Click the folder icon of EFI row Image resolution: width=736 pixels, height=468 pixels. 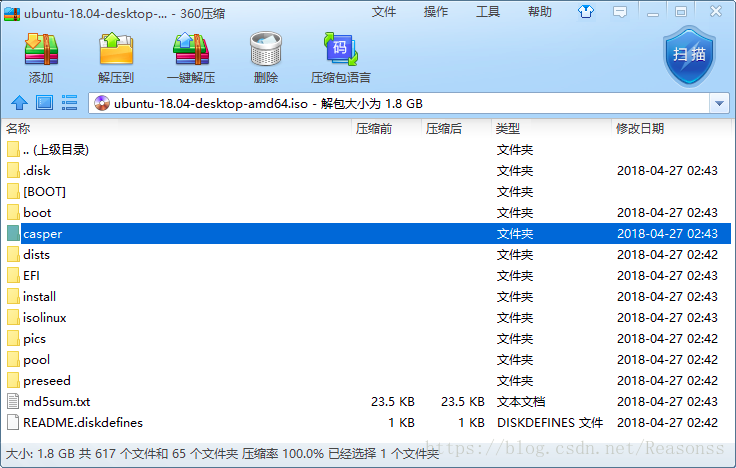pyautogui.click(x=14, y=276)
